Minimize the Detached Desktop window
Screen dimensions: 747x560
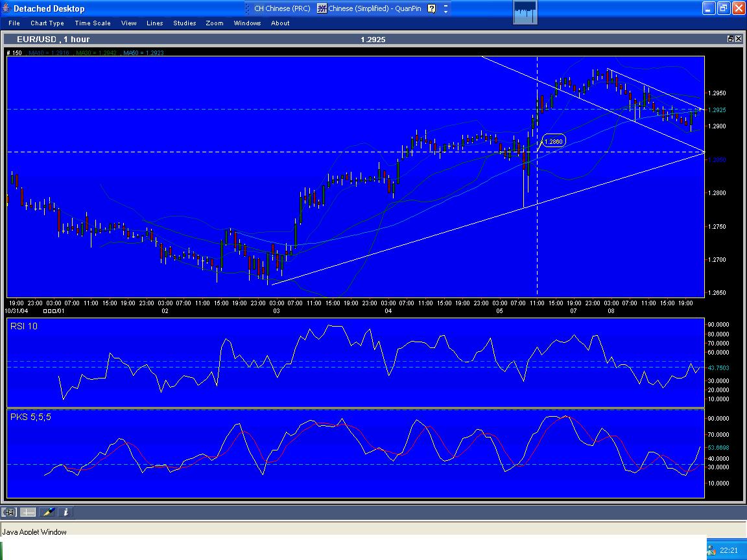[709, 8]
